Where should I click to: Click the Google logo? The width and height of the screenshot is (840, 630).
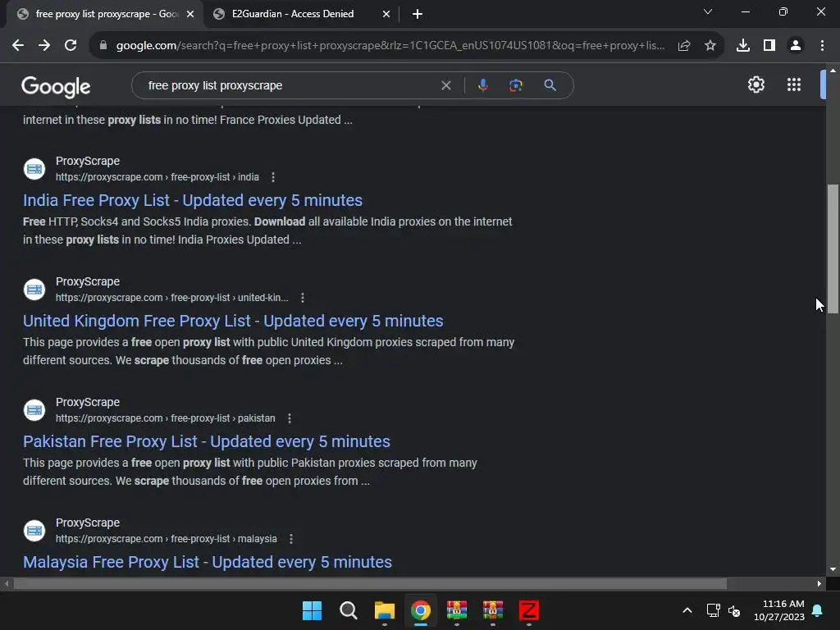point(56,87)
